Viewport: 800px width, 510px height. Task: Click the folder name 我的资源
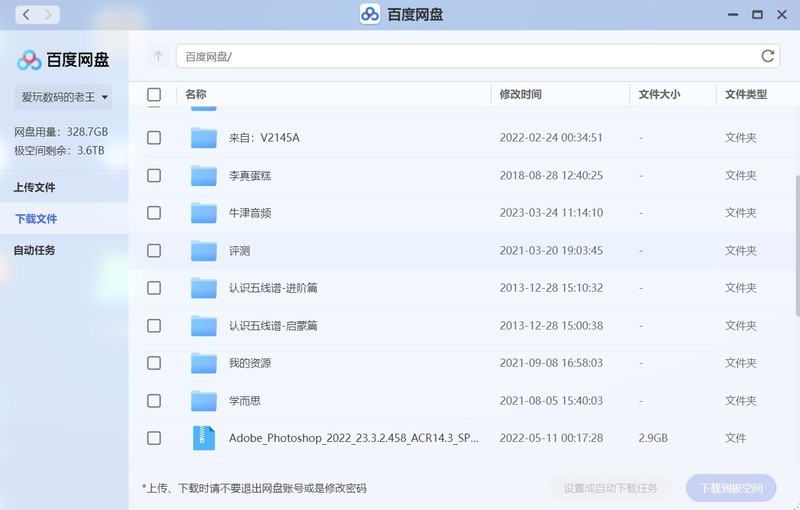(250, 363)
